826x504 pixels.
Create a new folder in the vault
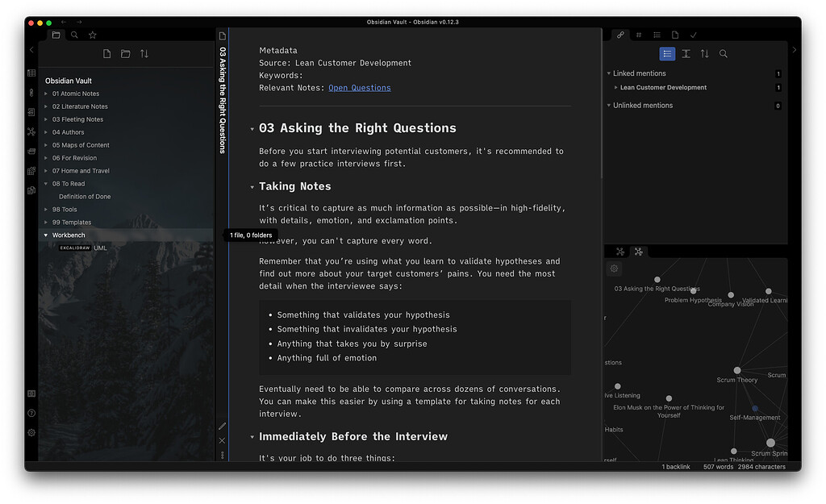point(125,53)
